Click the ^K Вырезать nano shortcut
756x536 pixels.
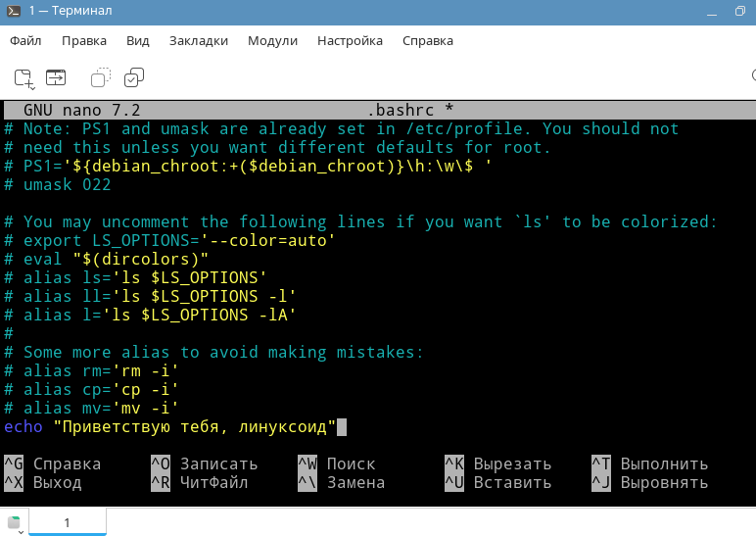pos(498,463)
